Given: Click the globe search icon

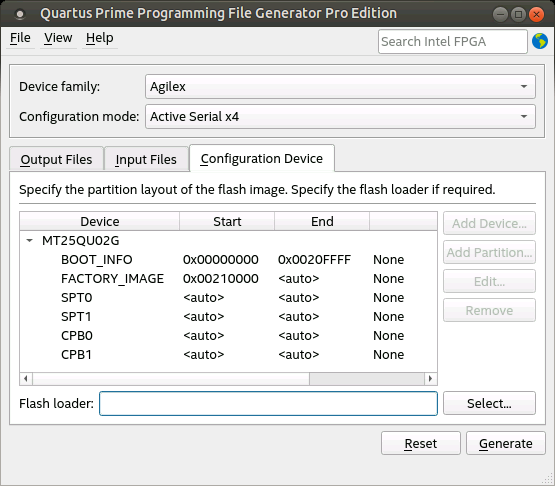Looking at the screenshot, I should pos(540,41).
